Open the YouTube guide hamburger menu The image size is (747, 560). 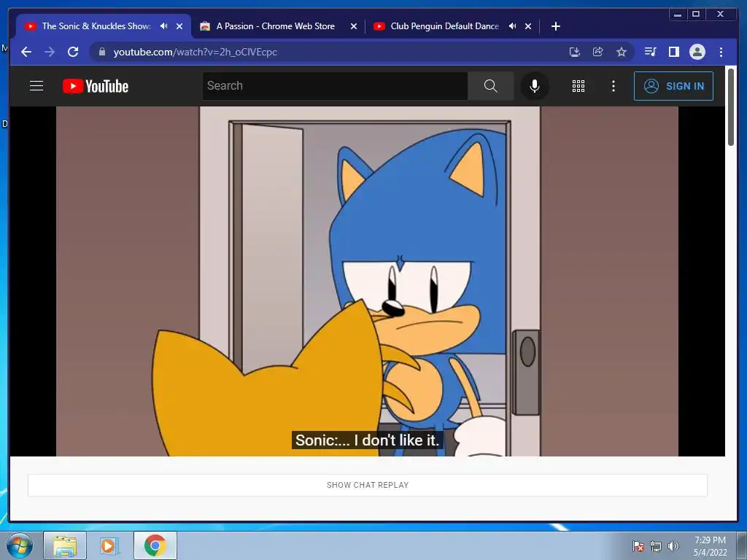pyautogui.click(x=36, y=86)
